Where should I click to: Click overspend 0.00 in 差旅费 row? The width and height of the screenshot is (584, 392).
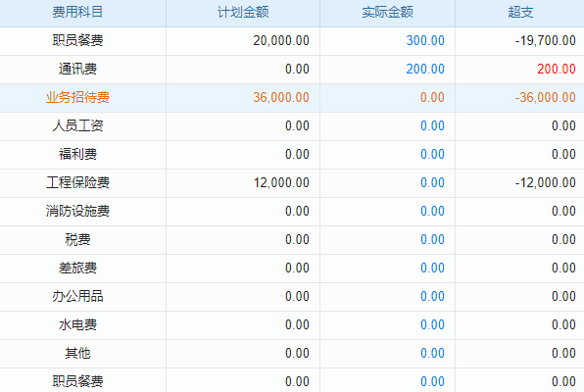point(563,268)
